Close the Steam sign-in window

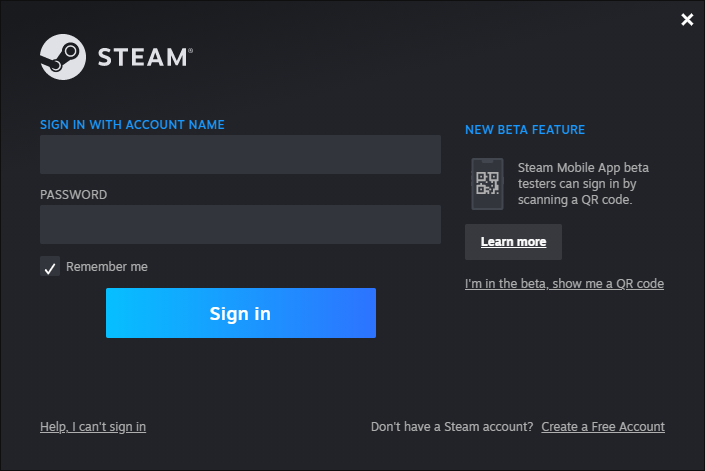687,19
